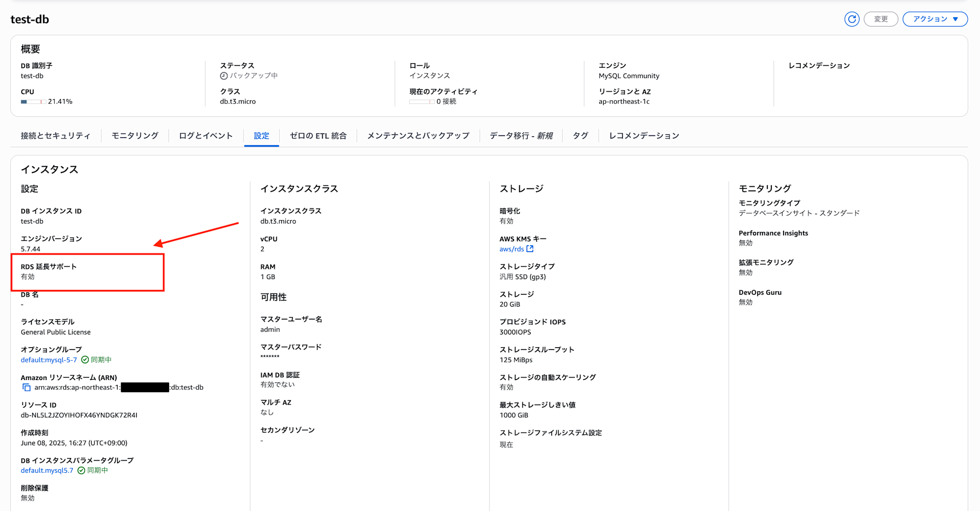Click the ストレージファイルシステム設定 label
This screenshot has width=980, height=511.
(550, 433)
